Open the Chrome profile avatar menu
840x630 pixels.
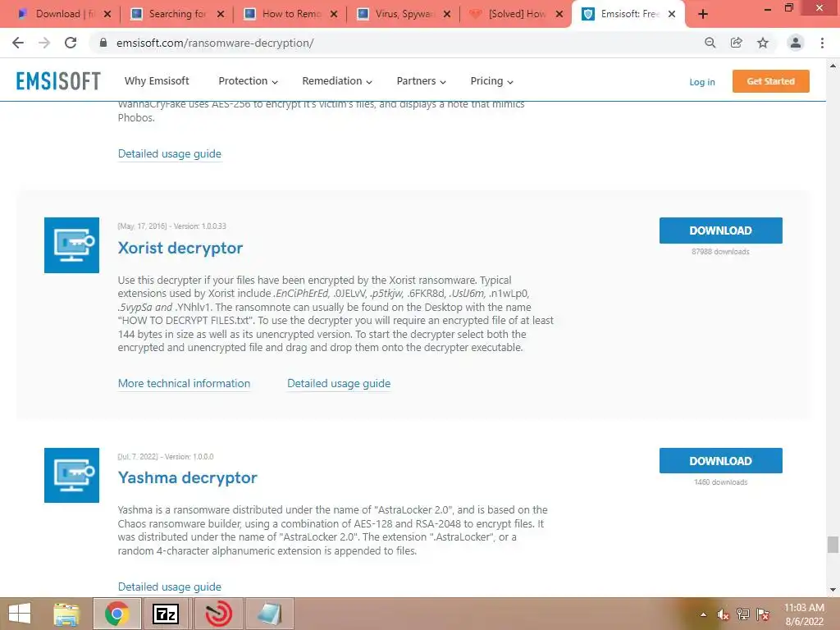(x=796, y=43)
